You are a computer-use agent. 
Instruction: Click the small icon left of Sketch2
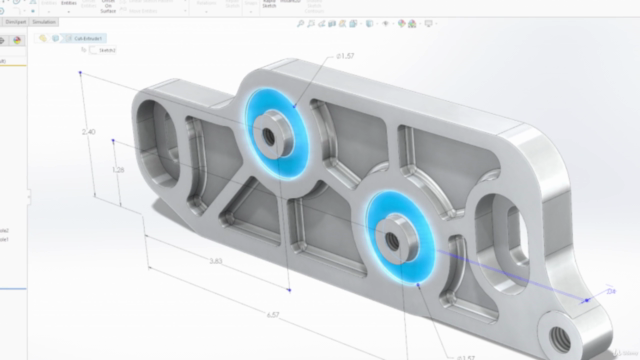[x=84, y=50]
